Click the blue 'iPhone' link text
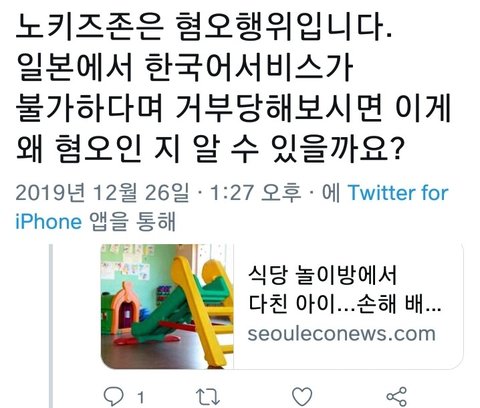 pos(49,222)
